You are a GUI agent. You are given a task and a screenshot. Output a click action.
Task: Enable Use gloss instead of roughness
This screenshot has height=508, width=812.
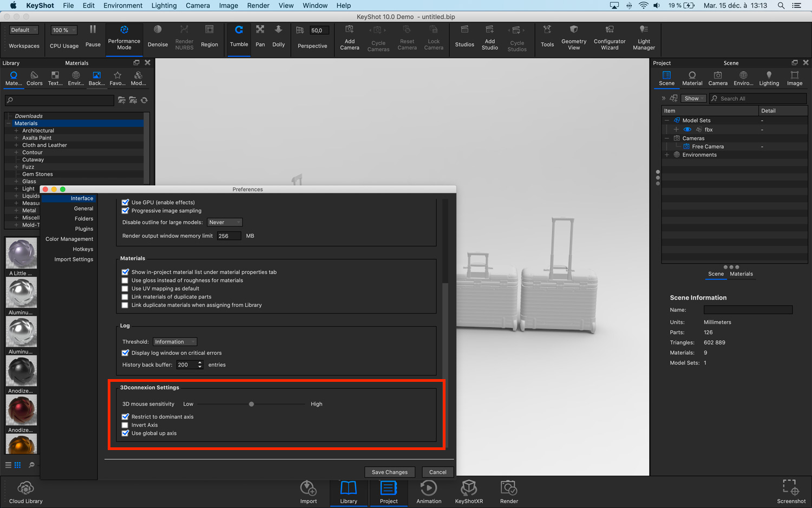tap(125, 281)
